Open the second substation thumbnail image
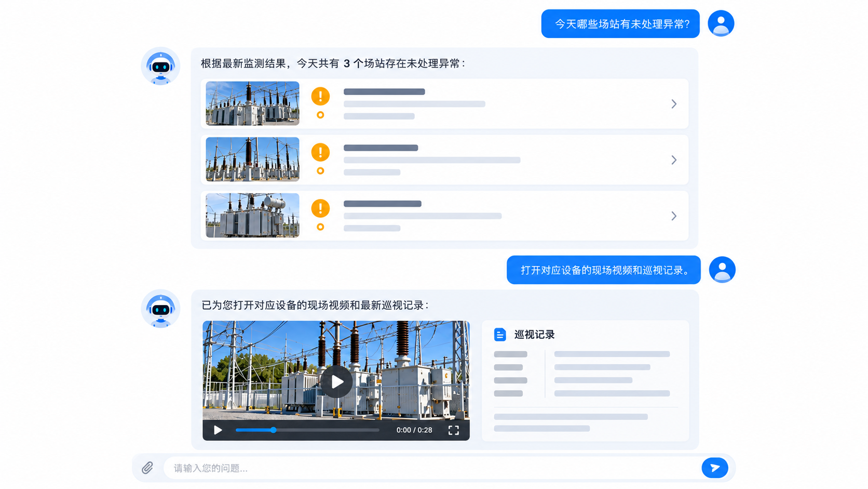The width and height of the screenshot is (868, 489). (252, 160)
